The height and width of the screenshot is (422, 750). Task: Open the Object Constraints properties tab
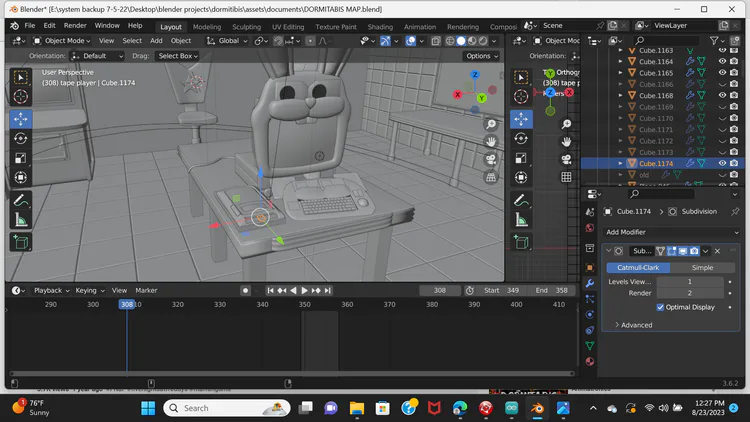(590, 330)
